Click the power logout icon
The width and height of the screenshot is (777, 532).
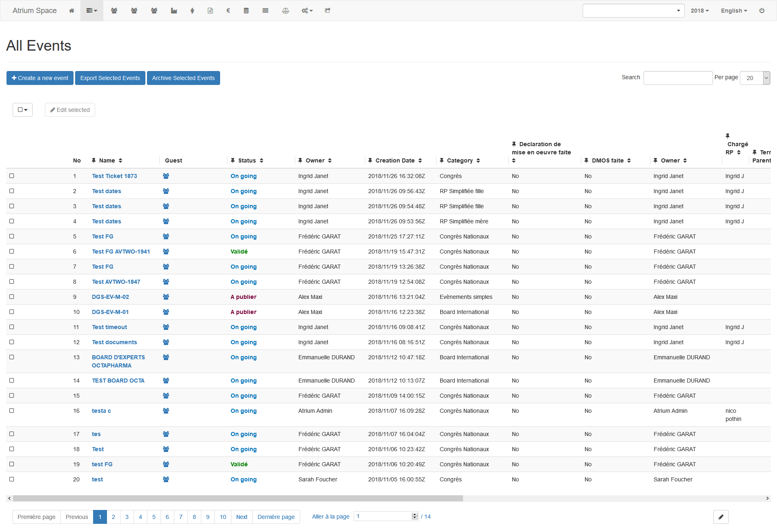tap(762, 11)
